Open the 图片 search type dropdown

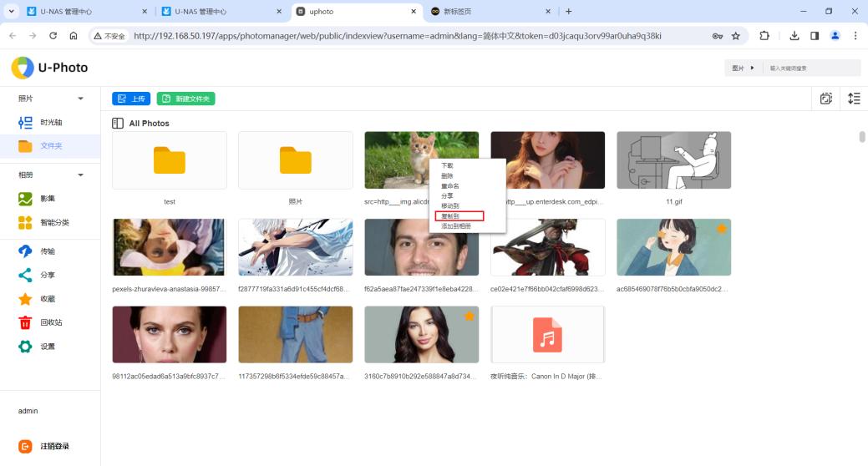tap(743, 68)
